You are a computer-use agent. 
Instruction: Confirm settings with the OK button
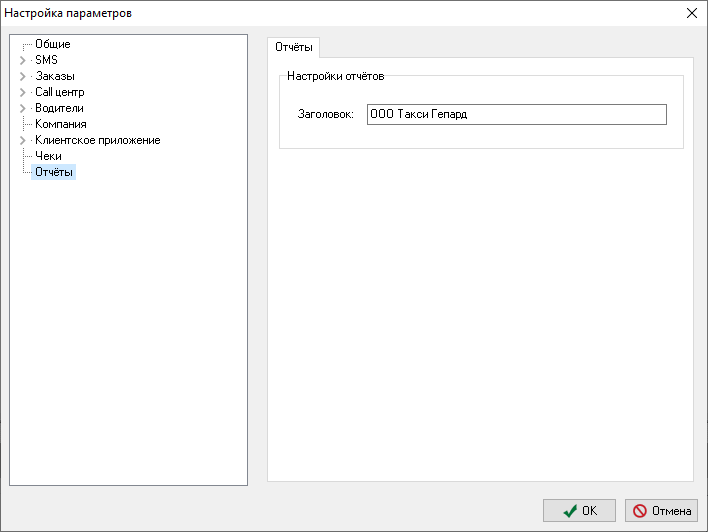pos(579,511)
